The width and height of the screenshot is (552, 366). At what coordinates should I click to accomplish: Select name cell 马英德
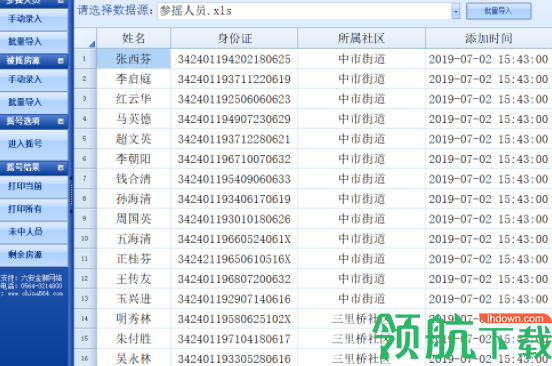(x=134, y=119)
